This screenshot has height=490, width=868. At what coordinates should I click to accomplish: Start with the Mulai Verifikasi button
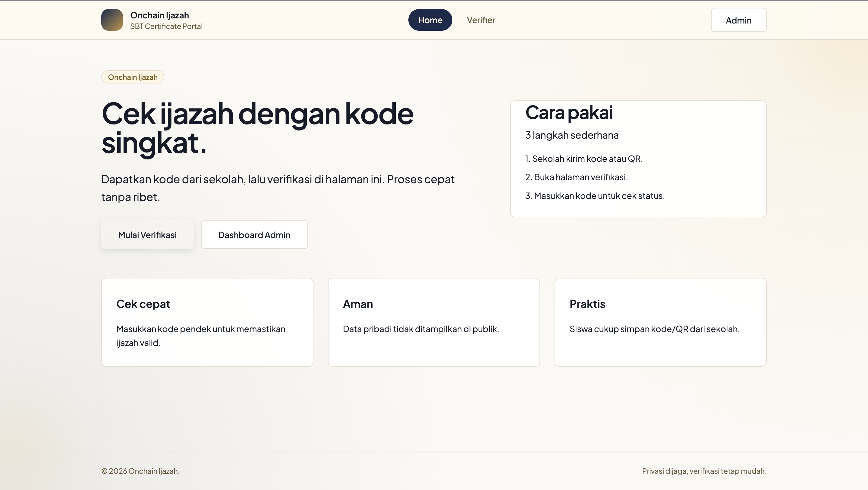pos(147,235)
